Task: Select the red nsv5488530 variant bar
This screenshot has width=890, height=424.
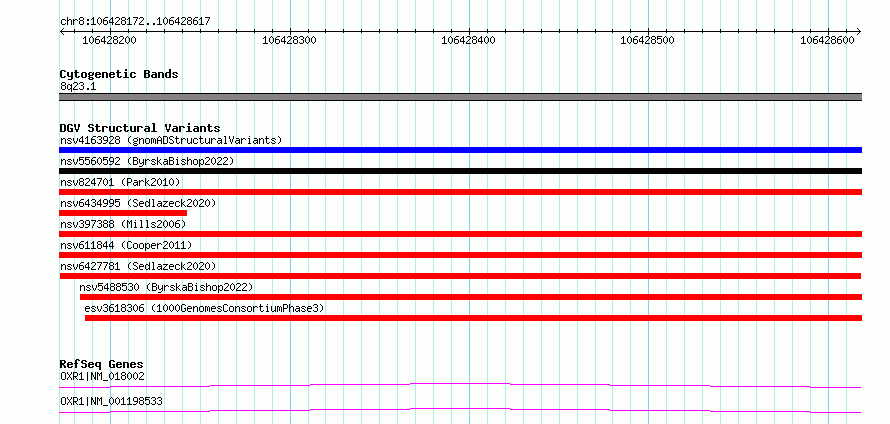Action: point(471,297)
